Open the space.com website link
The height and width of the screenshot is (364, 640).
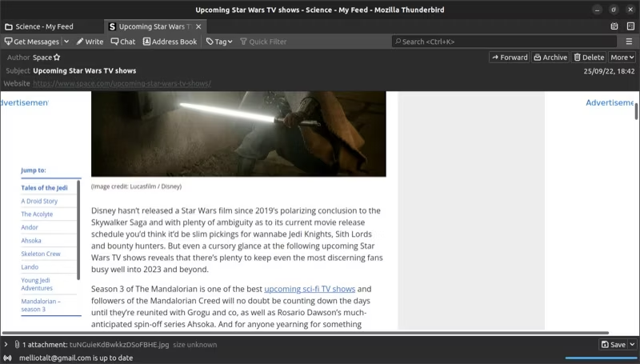pyautogui.click(x=122, y=84)
